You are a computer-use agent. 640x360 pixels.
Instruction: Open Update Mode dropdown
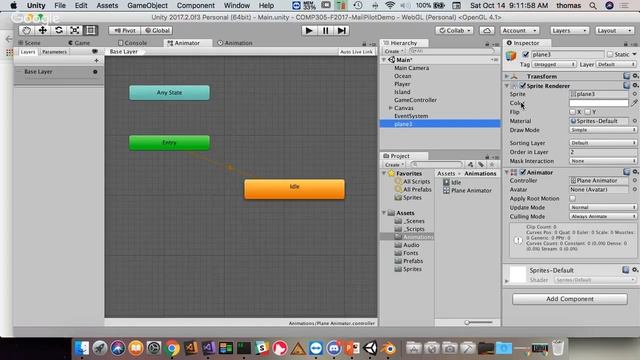[603, 207]
